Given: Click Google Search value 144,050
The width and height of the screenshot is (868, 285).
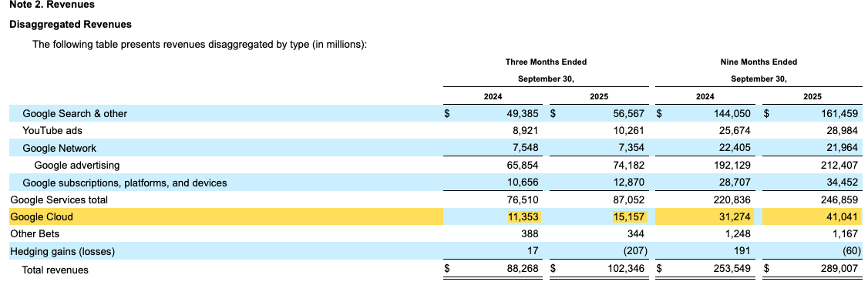Looking at the screenshot, I should coord(733,113).
